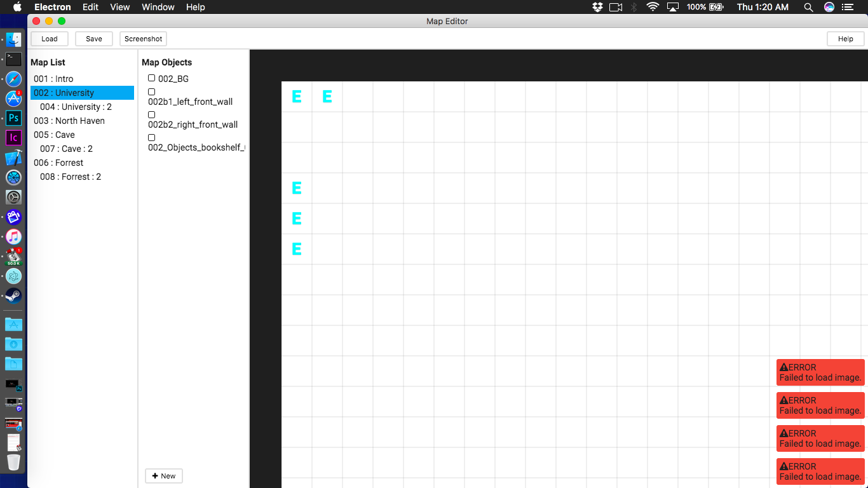Open the Edit menu
The width and height of the screenshot is (868, 488).
(x=90, y=7)
